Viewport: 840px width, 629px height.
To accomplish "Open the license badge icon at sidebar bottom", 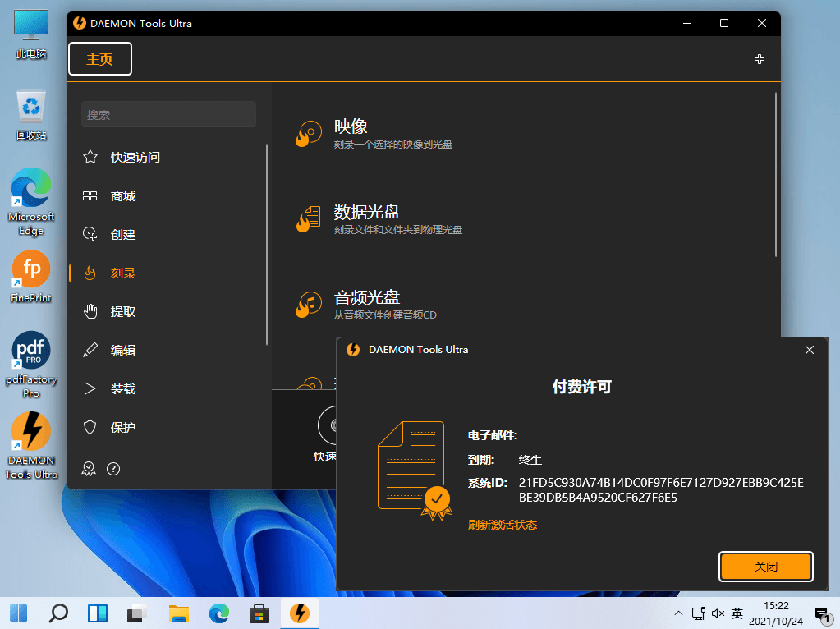I will click(89, 469).
